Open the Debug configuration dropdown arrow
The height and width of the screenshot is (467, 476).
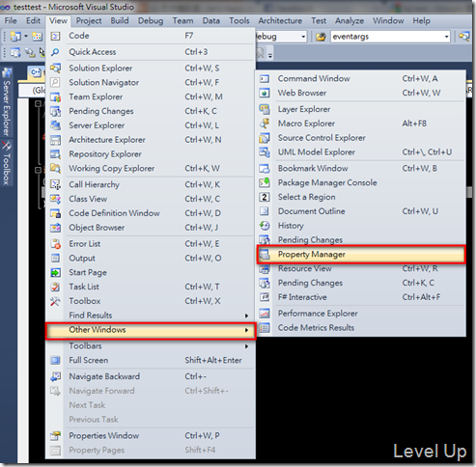click(x=303, y=37)
